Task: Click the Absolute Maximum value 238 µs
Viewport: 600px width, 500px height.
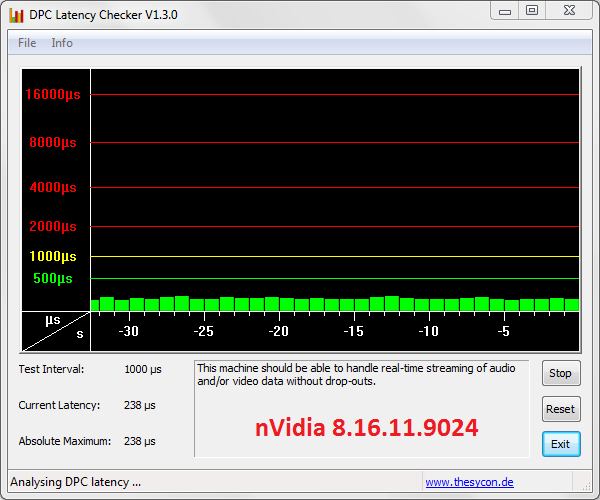Action: click(140, 441)
